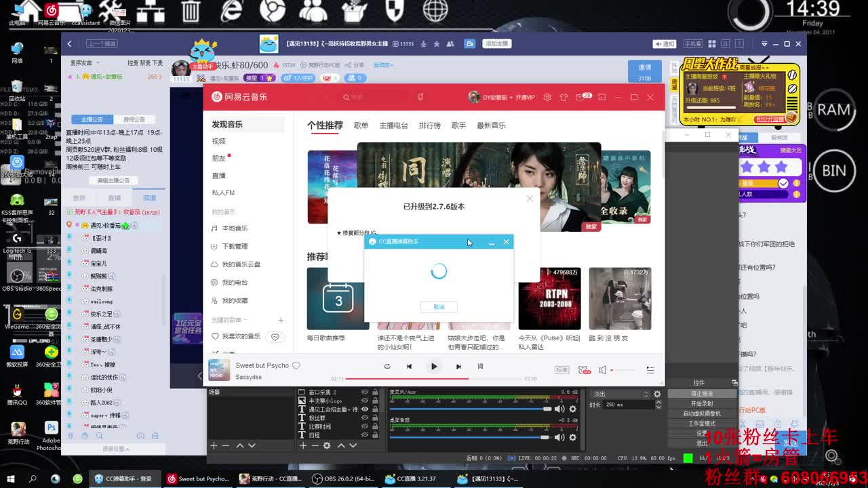The width and height of the screenshot is (868, 488).
Task: Open the OBS transition properties gear
Action: click(x=657, y=394)
